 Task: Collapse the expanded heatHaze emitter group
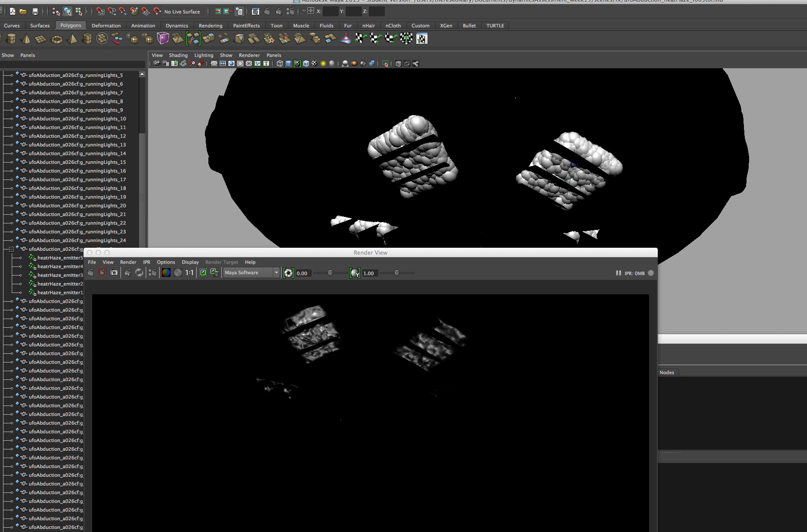coord(11,249)
